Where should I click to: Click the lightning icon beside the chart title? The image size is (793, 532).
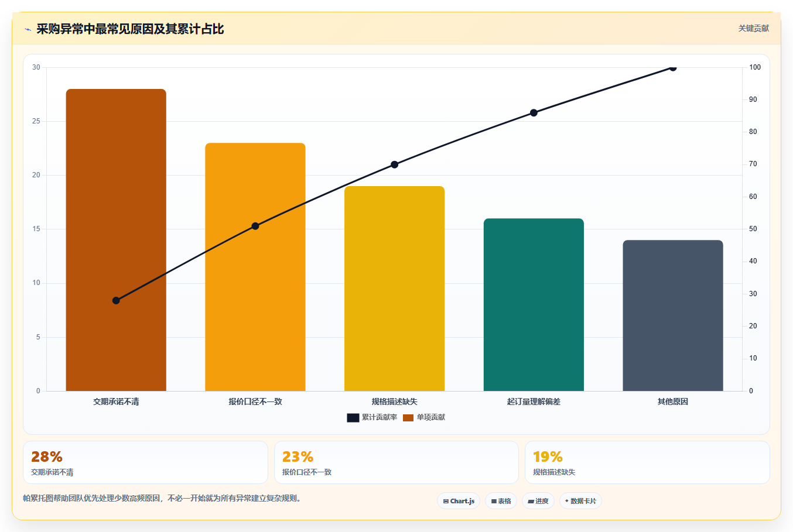click(x=28, y=29)
